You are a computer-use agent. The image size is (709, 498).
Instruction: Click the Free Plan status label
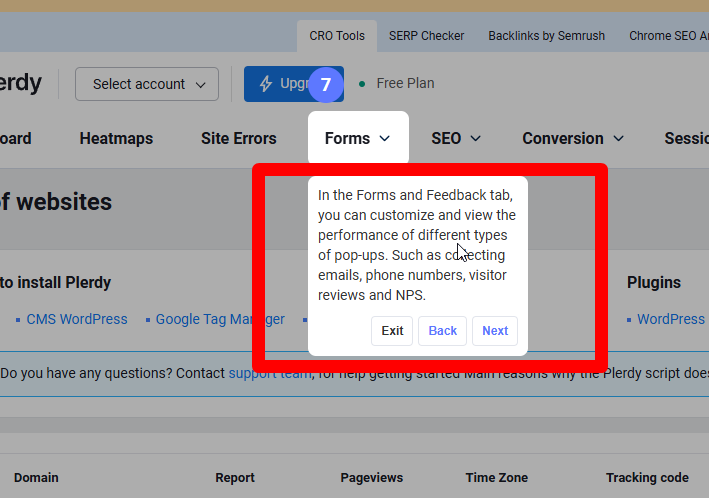coord(405,83)
